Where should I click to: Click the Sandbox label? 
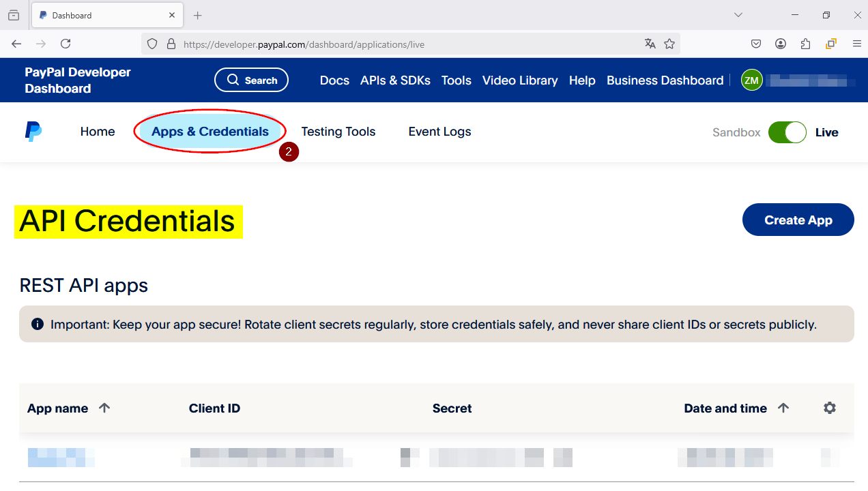pyautogui.click(x=736, y=132)
